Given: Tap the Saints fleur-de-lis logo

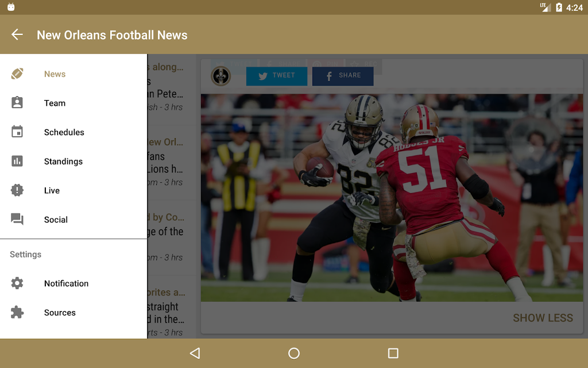Looking at the screenshot, I should pos(221,76).
